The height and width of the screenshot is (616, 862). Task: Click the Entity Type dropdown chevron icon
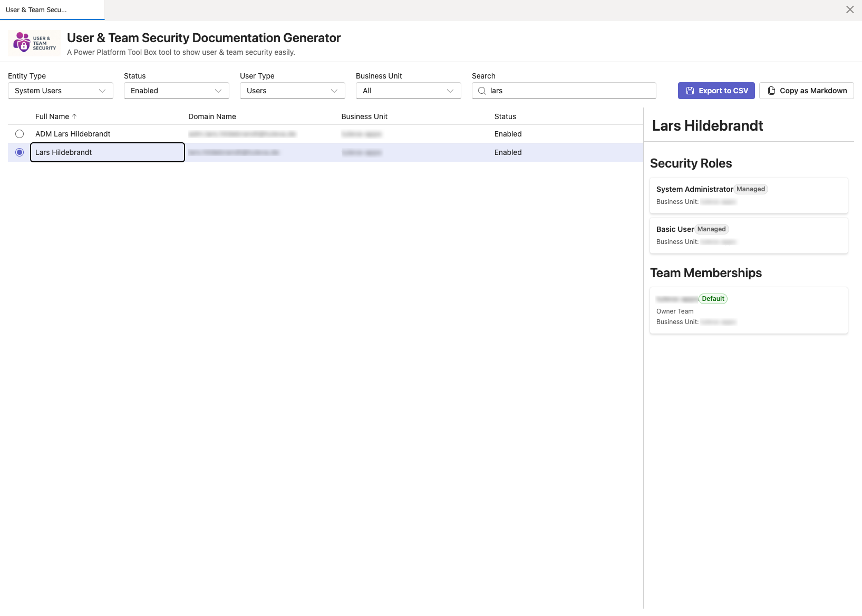pos(103,91)
